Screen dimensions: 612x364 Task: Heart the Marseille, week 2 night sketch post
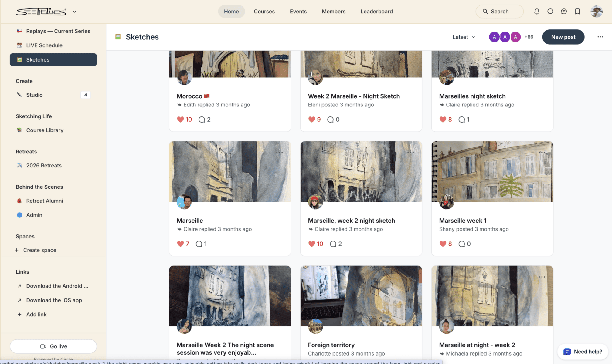(x=311, y=244)
